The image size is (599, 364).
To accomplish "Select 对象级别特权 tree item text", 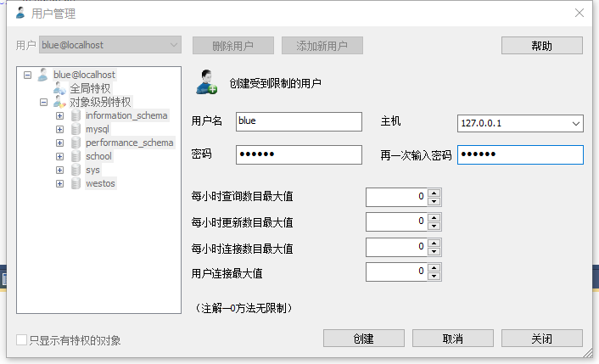I will click(x=100, y=102).
